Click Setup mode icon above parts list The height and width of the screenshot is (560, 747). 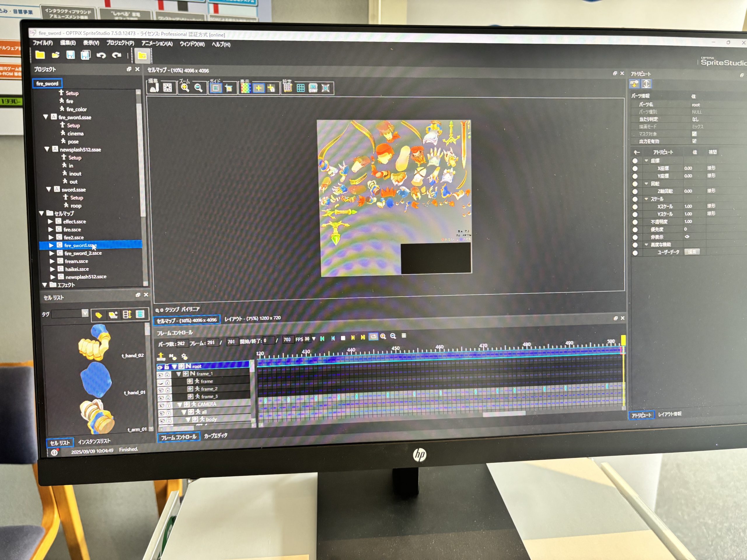coord(161,356)
